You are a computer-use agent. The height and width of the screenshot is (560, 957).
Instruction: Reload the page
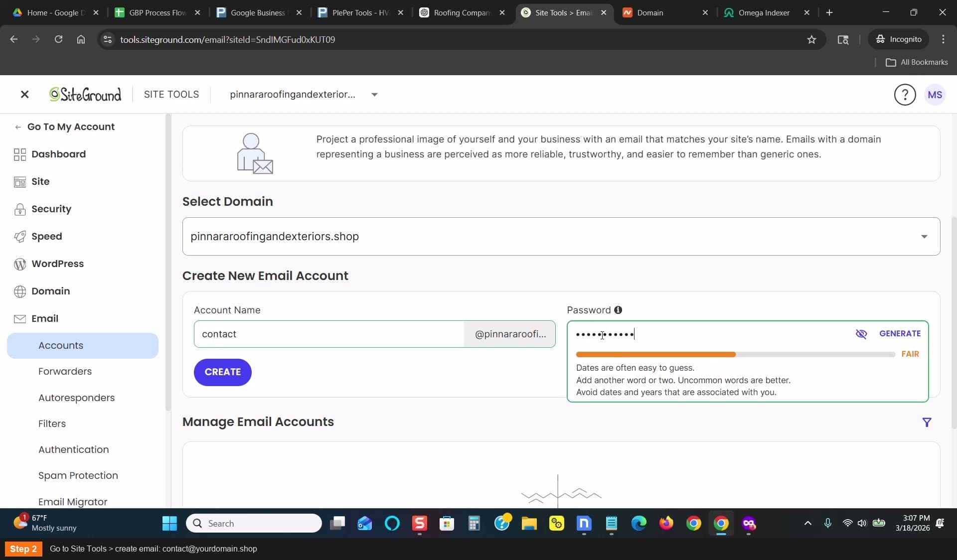click(58, 39)
